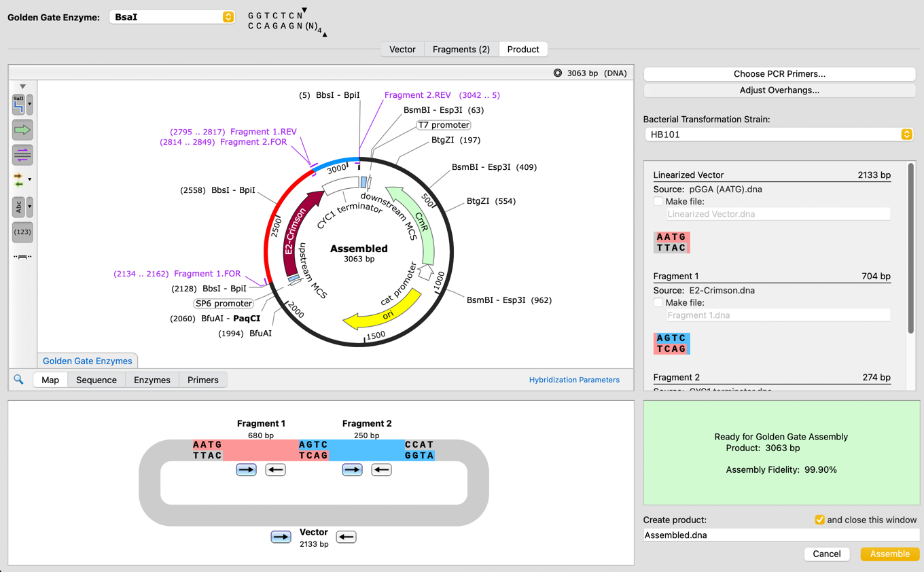924x572 pixels.
Task: Switch to the Product tab
Action: (x=523, y=49)
